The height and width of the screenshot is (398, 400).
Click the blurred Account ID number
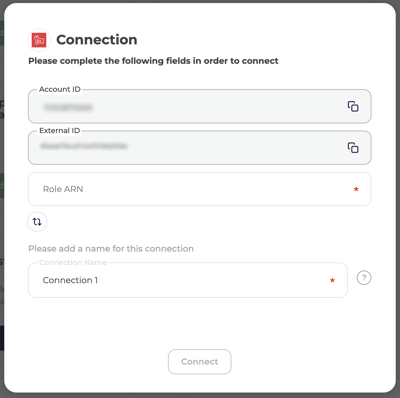(x=68, y=107)
